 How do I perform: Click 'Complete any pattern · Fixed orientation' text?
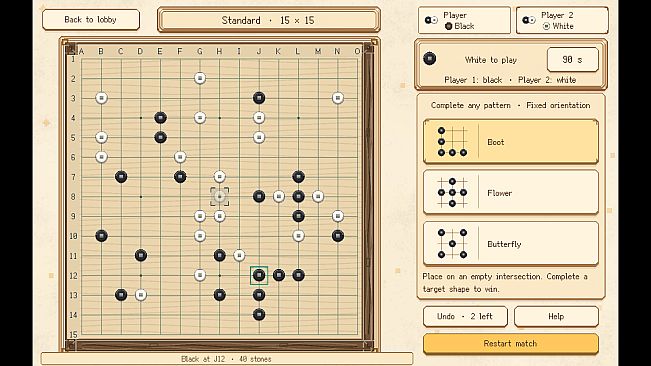[x=510, y=105]
